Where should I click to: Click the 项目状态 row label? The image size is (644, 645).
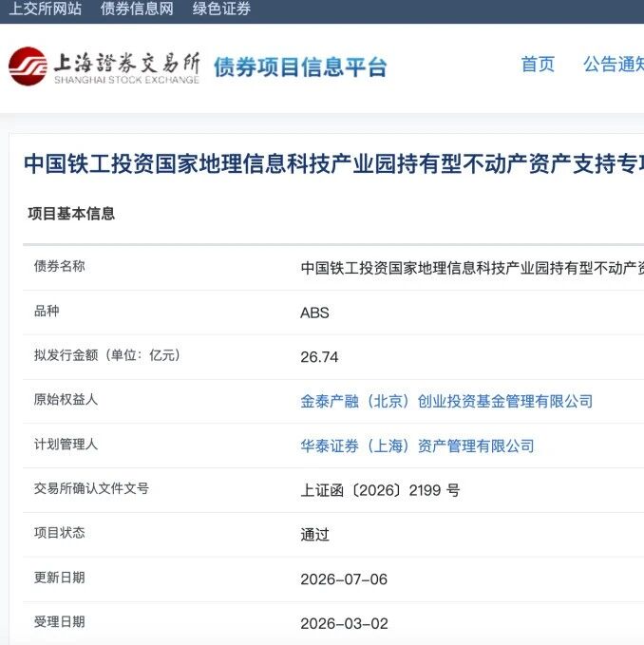point(60,533)
